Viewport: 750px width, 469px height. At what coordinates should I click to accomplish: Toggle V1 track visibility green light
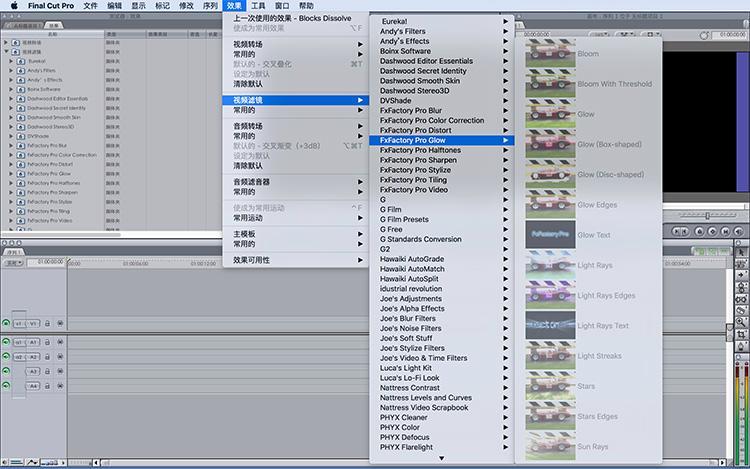[6, 324]
